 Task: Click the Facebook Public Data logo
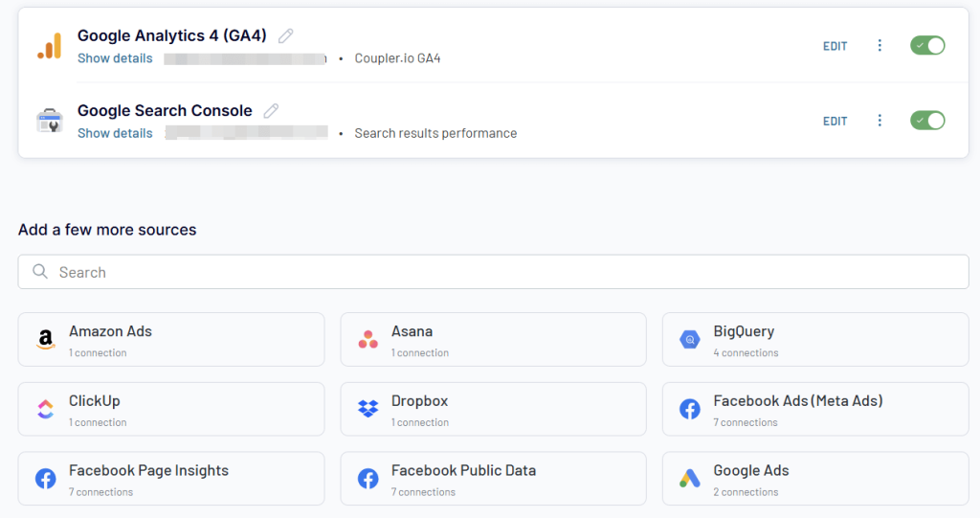coord(368,479)
